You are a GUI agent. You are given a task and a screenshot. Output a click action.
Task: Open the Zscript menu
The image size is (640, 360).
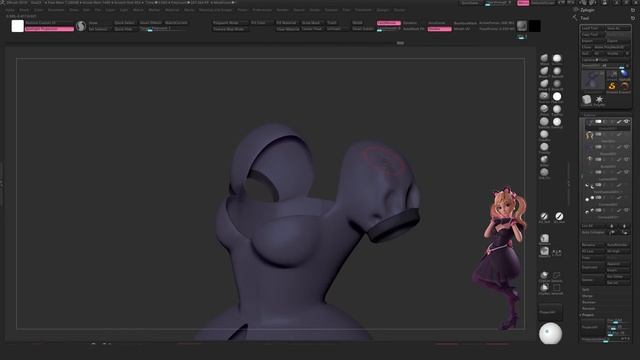399,10
